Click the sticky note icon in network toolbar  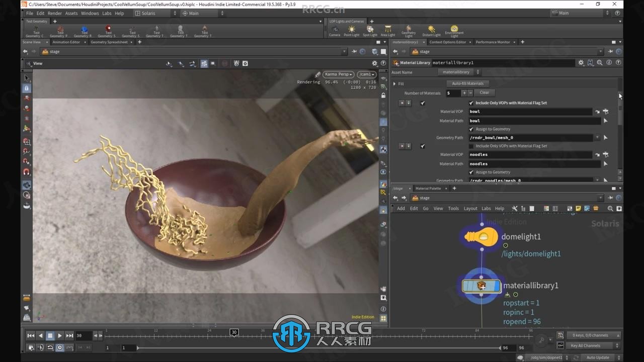coord(579,208)
